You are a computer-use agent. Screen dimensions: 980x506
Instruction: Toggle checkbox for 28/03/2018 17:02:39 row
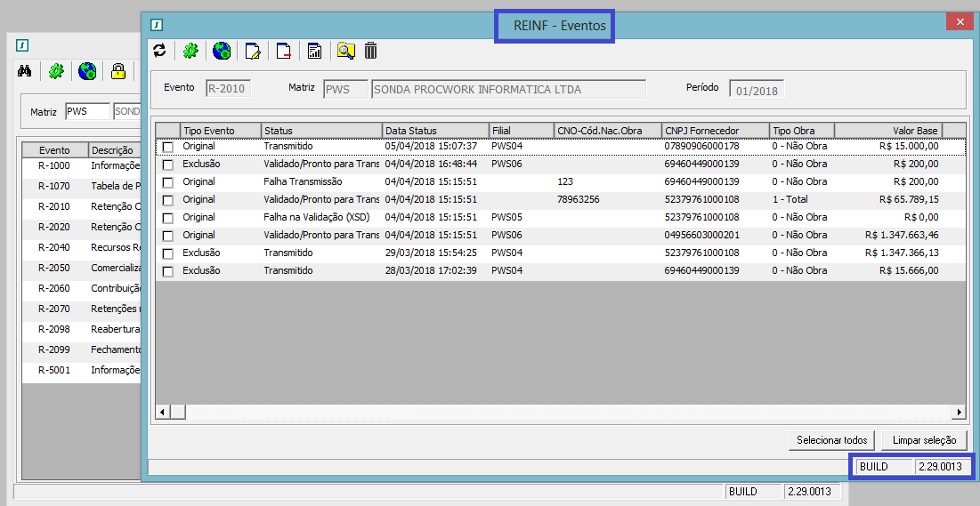coord(167,271)
